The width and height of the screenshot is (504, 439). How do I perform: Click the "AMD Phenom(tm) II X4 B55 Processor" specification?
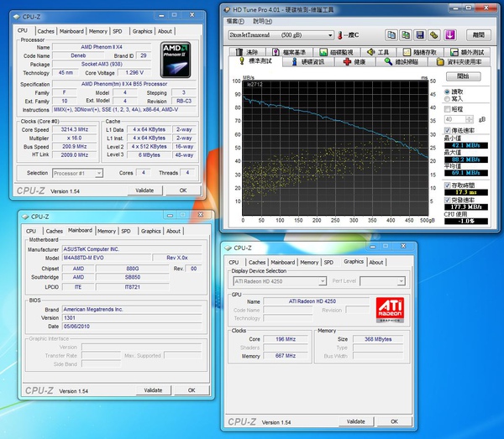click(124, 84)
